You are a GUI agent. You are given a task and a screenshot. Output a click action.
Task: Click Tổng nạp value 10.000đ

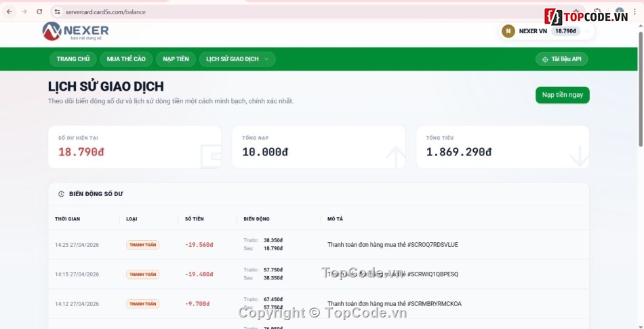click(x=265, y=152)
